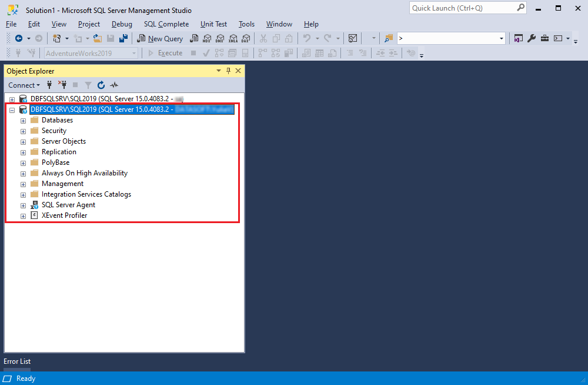Expand the Security folder
This screenshot has width=588, height=385.
tap(23, 131)
